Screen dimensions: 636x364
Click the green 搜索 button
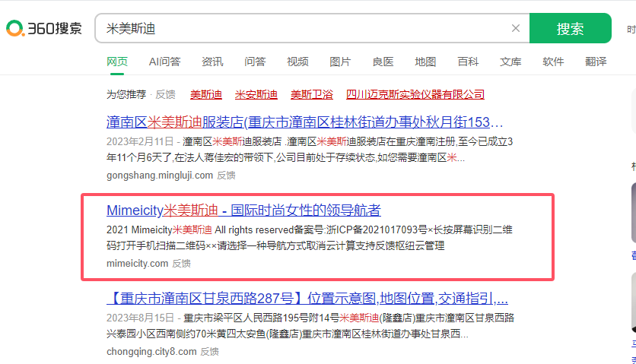(570, 28)
